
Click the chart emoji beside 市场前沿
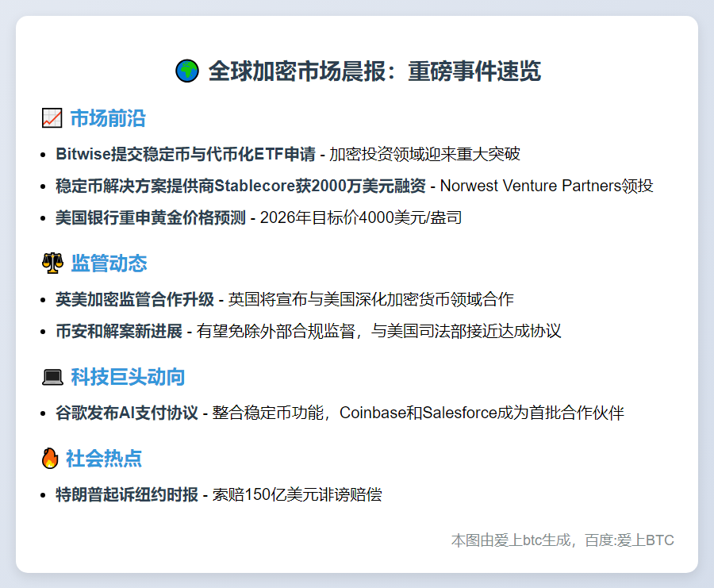[x=52, y=119]
